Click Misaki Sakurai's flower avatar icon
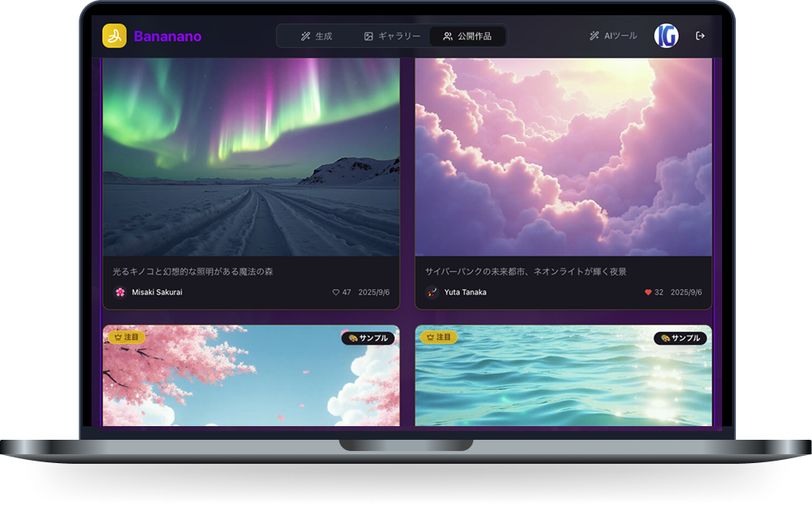The image size is (812, 508). click(119, 292)
